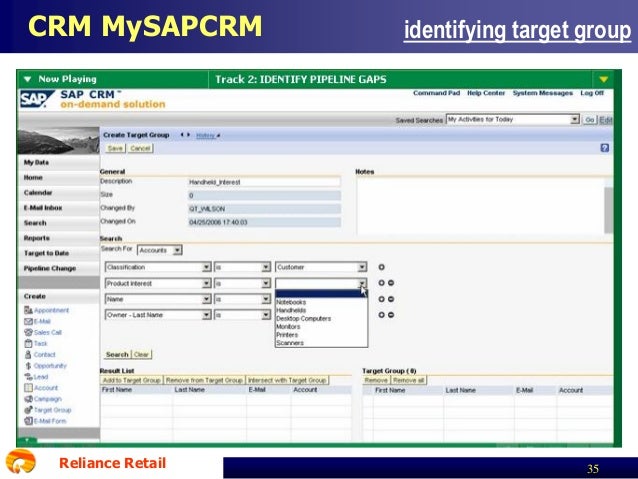
Task: Click the Lead icon in Create list
Action: [28, 376]
